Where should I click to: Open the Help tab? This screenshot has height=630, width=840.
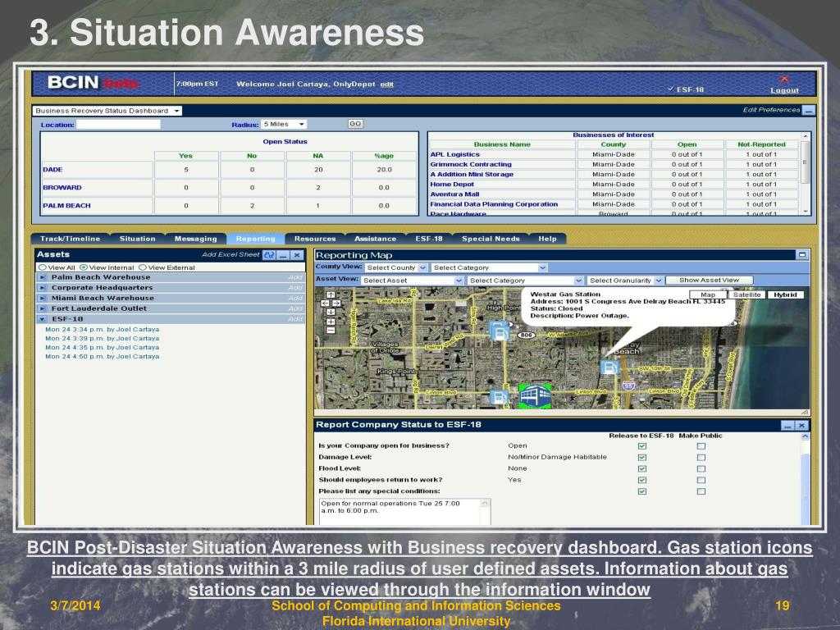(547, 239)
